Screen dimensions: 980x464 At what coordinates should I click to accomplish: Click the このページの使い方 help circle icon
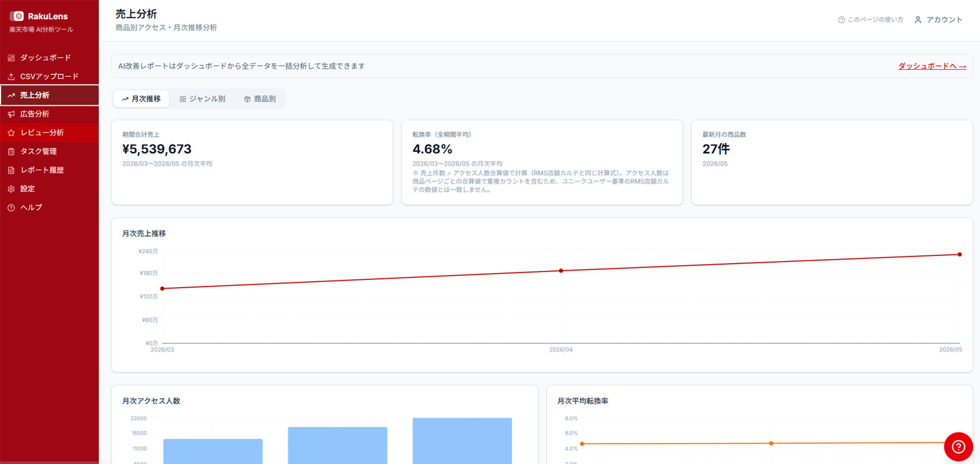841,20
